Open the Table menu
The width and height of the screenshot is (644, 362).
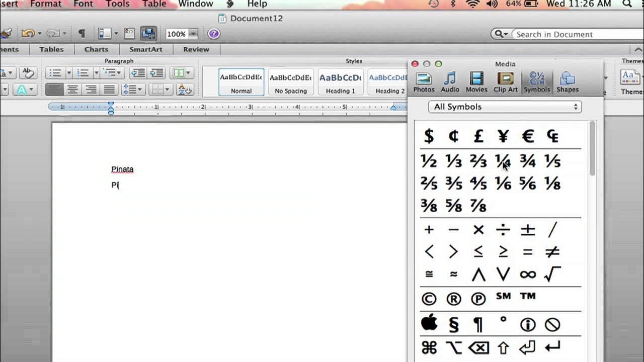(x=154, y=4)
